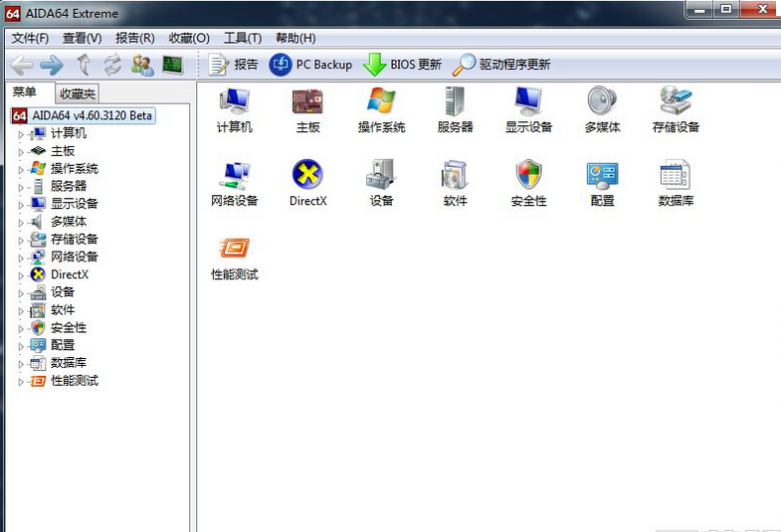Click the BIOS 更新 toolbar button

403,65
